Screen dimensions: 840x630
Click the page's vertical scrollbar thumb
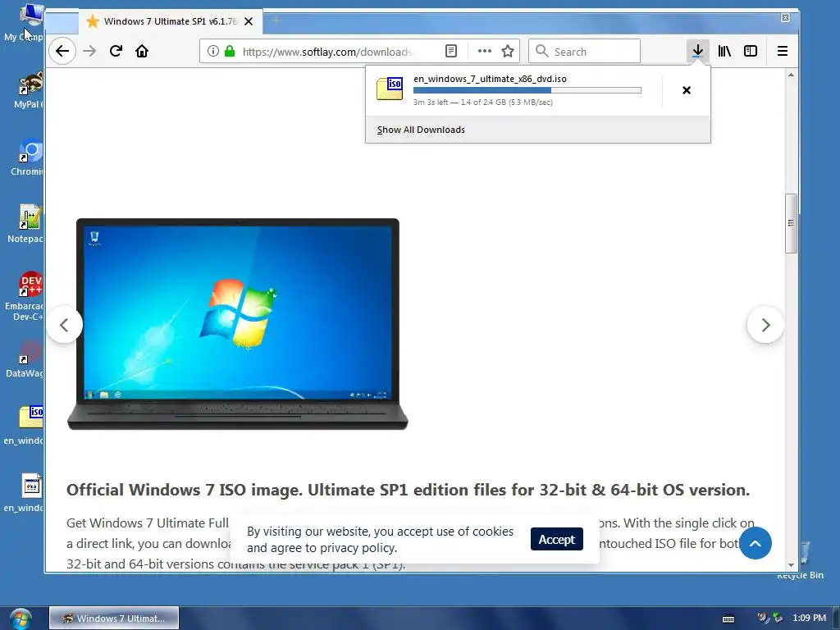pos(792,223)
